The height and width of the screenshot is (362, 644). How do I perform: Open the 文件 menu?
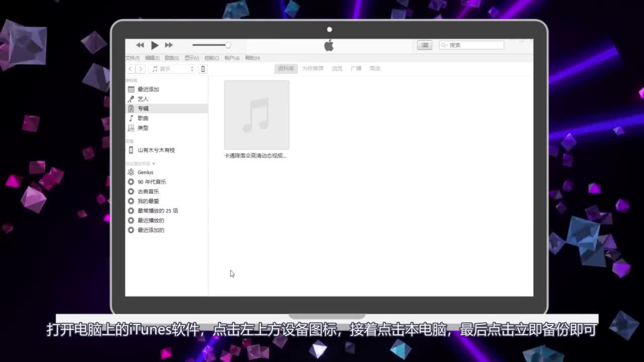[132, 58]
